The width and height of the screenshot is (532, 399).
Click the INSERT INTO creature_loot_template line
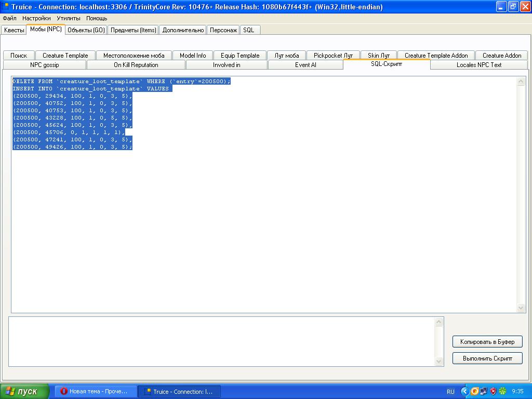click(x=92, y=88)
